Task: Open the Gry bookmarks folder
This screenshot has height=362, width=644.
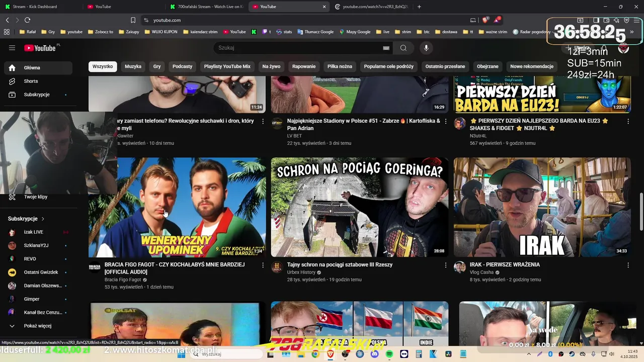Action: [48, 32]
